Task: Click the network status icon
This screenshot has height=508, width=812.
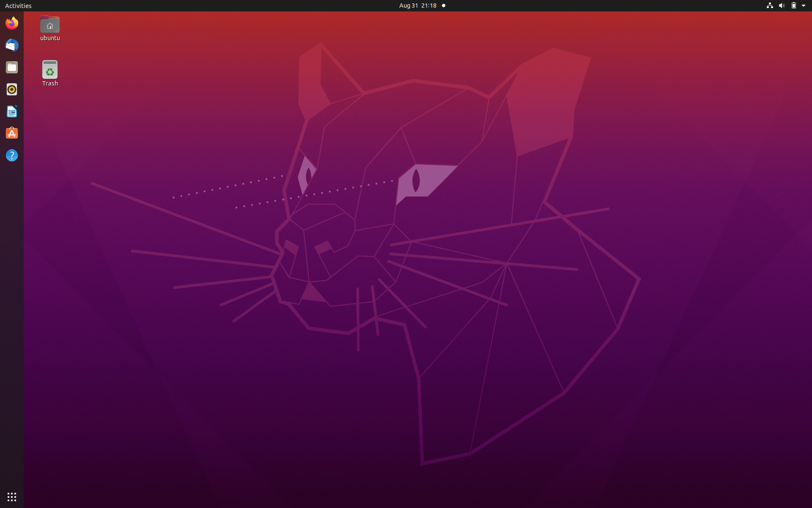Action: [x=770, y=6]
